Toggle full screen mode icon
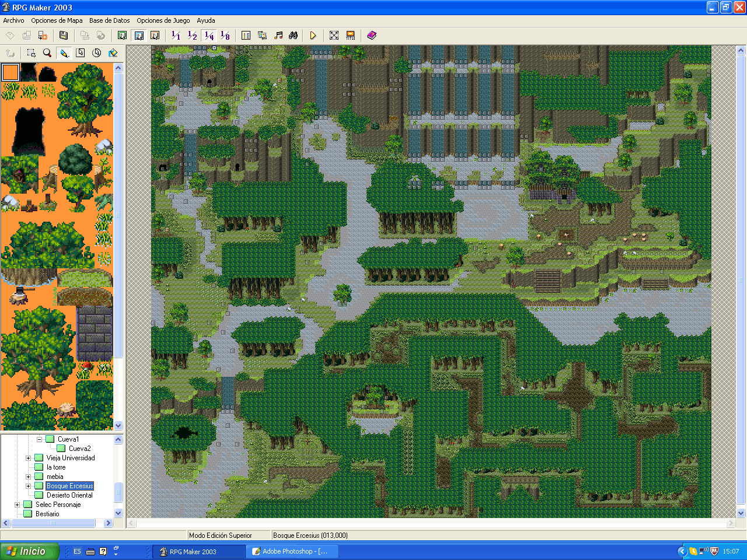This screenshot has height=560, width=747. (x=334, y=36)
